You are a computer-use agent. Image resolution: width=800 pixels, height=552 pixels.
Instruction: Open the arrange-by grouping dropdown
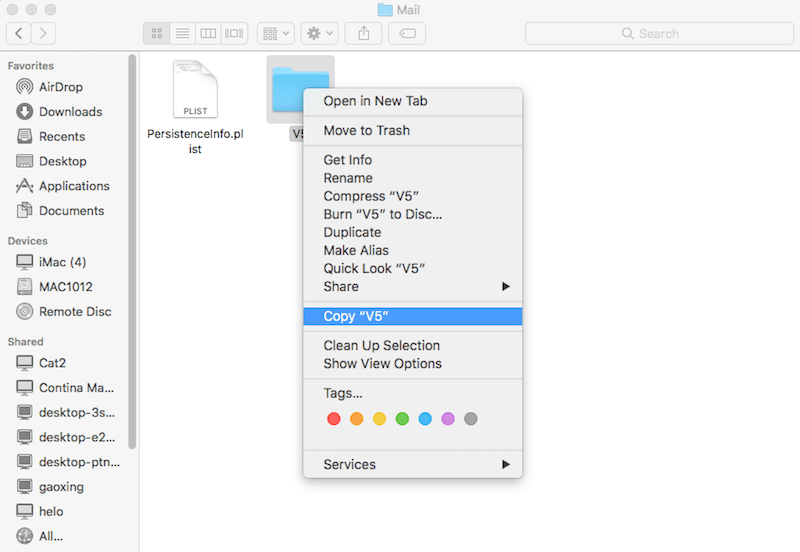pos(275,33)
